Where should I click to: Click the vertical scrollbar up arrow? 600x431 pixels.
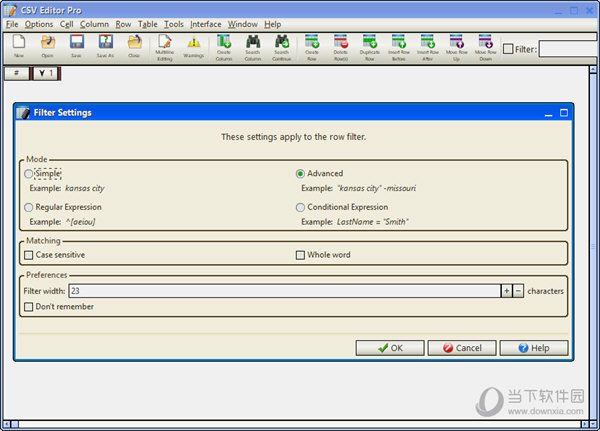(593, 70)
